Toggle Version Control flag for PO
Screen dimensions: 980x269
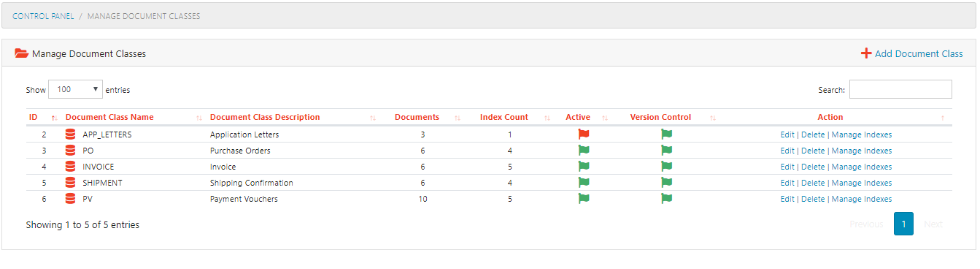666,151
